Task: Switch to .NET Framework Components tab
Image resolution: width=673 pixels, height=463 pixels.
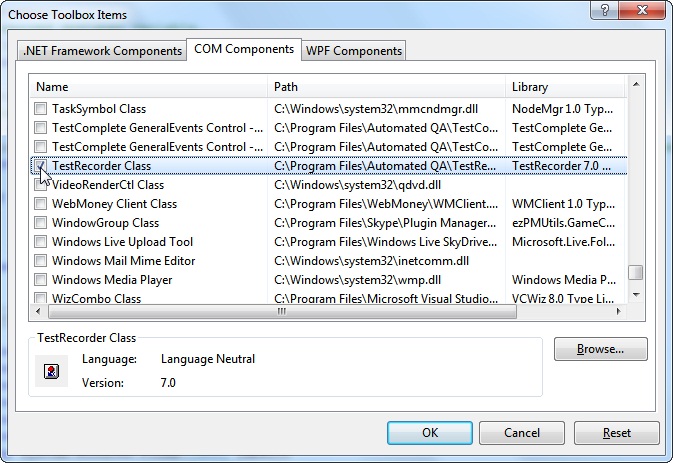Action: (102, 51)
